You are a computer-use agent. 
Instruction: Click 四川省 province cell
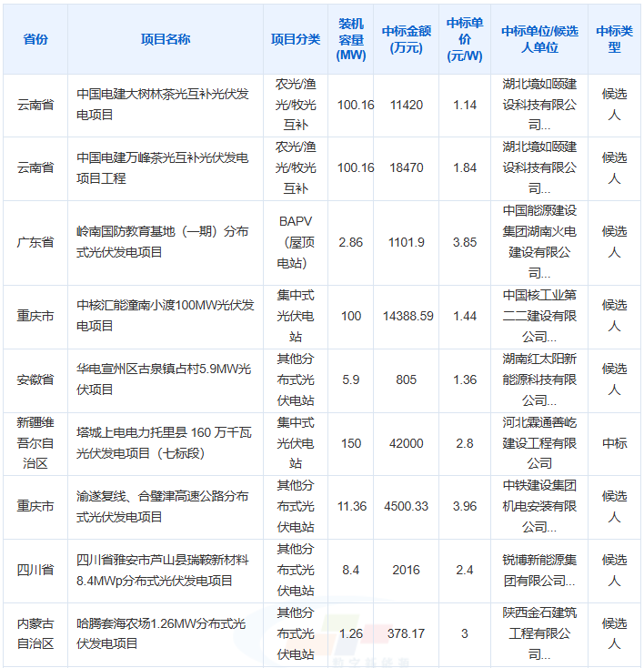pos(35,570)
